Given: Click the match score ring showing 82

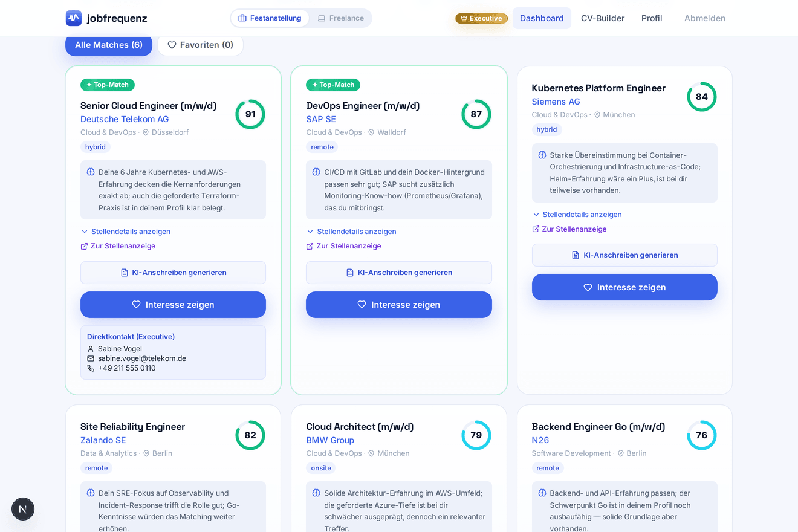Looking at the screenshot, I should pos(250,435).
